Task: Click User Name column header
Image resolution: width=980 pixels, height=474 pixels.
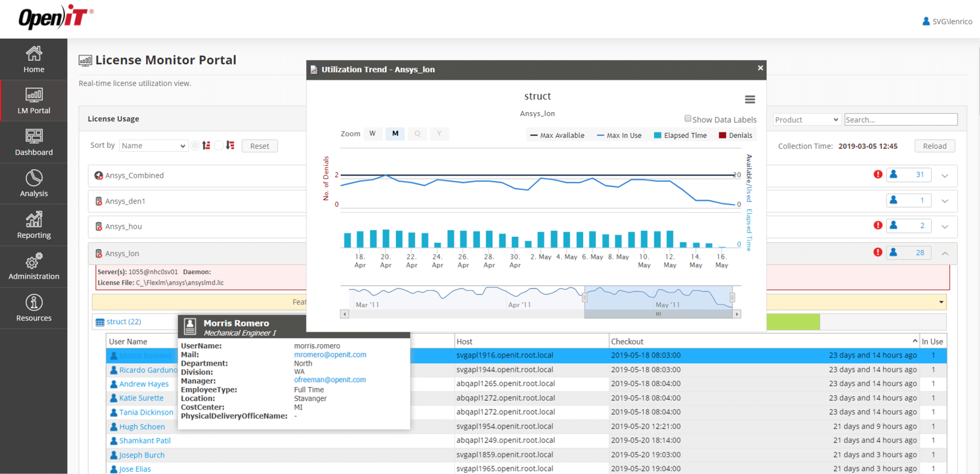Action: click(x=128, y=342)
